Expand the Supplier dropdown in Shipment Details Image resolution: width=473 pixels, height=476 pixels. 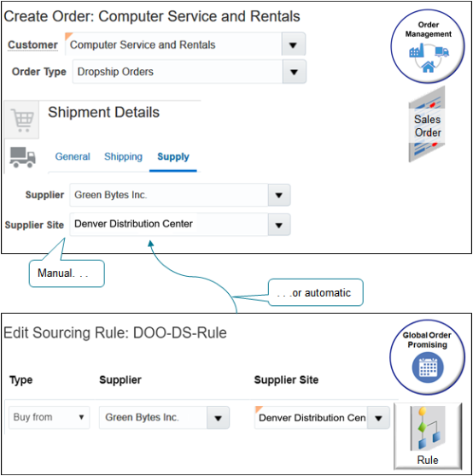pos(279,195)
